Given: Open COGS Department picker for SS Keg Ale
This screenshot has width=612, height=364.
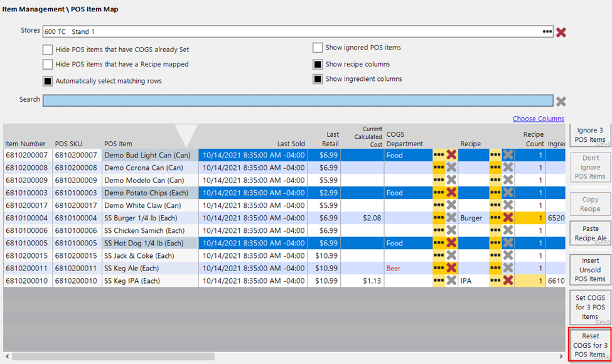Looking at the screenshot, I should (439, 268).
